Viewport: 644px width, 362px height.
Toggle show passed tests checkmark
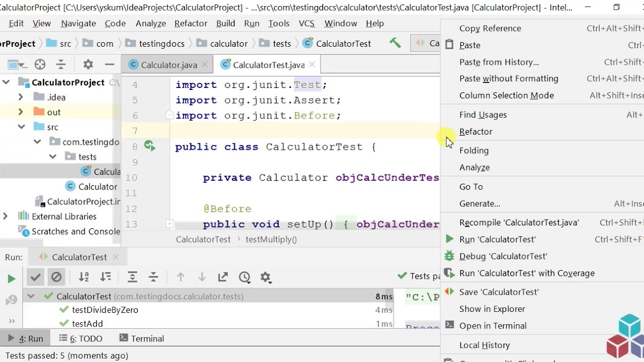(x=35, y=277)
